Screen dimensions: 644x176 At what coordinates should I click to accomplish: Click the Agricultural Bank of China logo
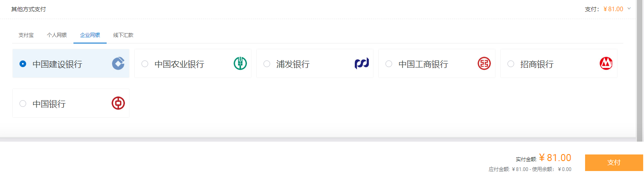(240, 63)
